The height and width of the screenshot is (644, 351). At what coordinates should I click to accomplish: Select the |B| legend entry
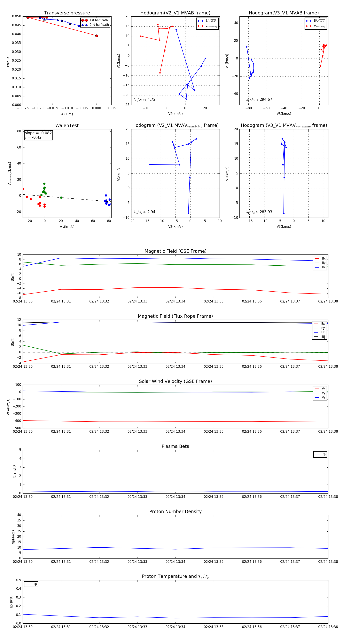pos(320,337)
